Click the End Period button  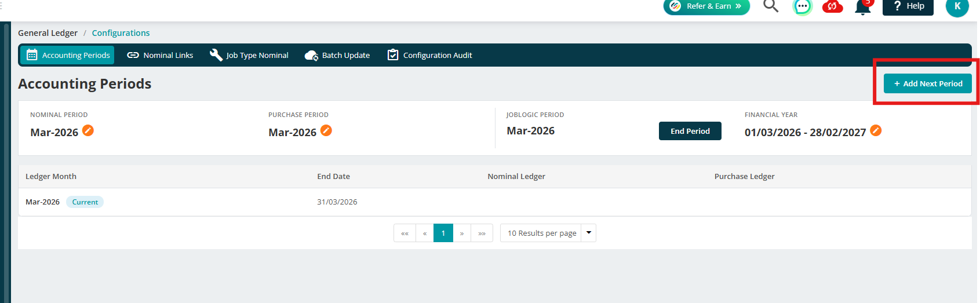coord(690,131)
